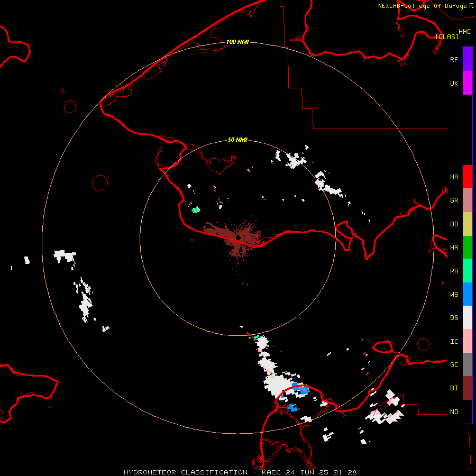Click the BD legend label
The width and height of the screenshot is (476, 476).
[x=454, y=224]
